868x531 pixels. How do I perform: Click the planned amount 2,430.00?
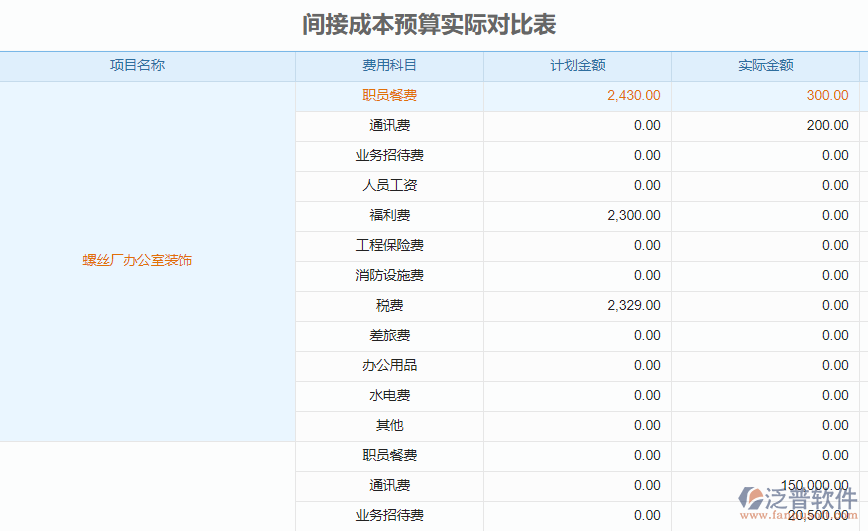click(x=633, y=96)
